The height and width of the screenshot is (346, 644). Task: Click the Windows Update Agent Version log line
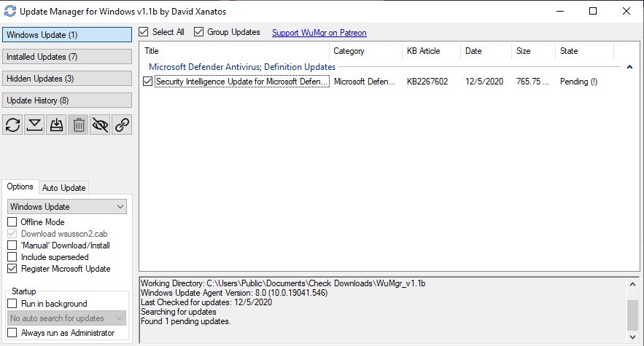click(234, 293)
